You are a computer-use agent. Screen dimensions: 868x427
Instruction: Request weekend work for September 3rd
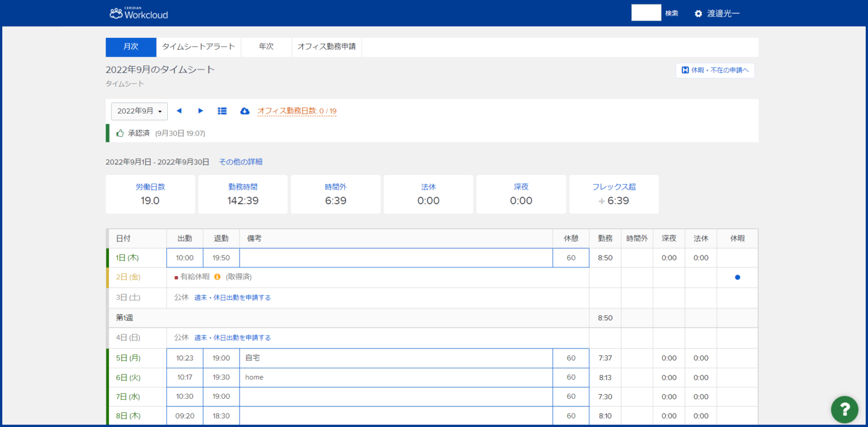pyautogui.click(x=233, y=297)
